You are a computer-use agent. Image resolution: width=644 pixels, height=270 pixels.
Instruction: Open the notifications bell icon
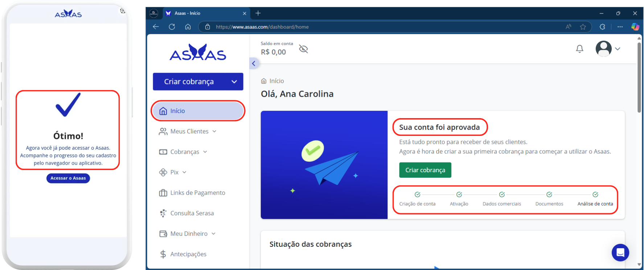click(579, 49)
